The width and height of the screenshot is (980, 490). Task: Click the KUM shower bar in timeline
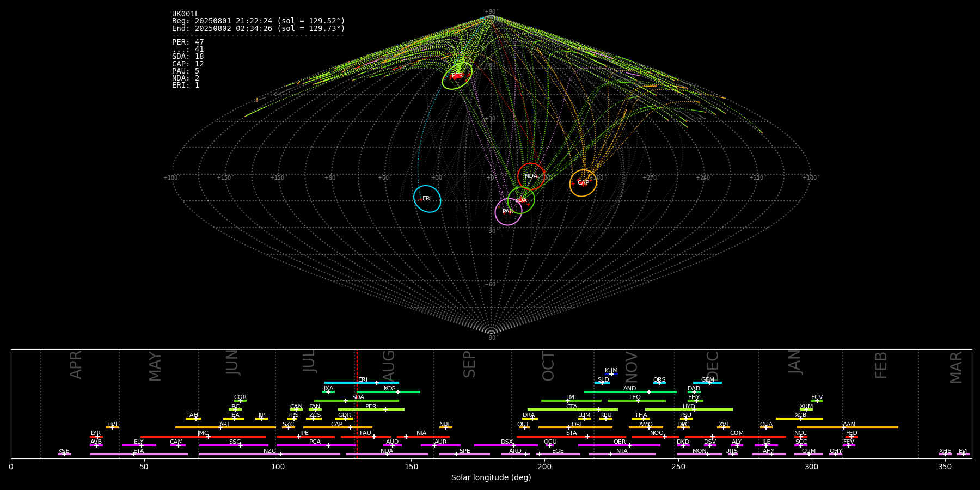(x=611, y=374)
